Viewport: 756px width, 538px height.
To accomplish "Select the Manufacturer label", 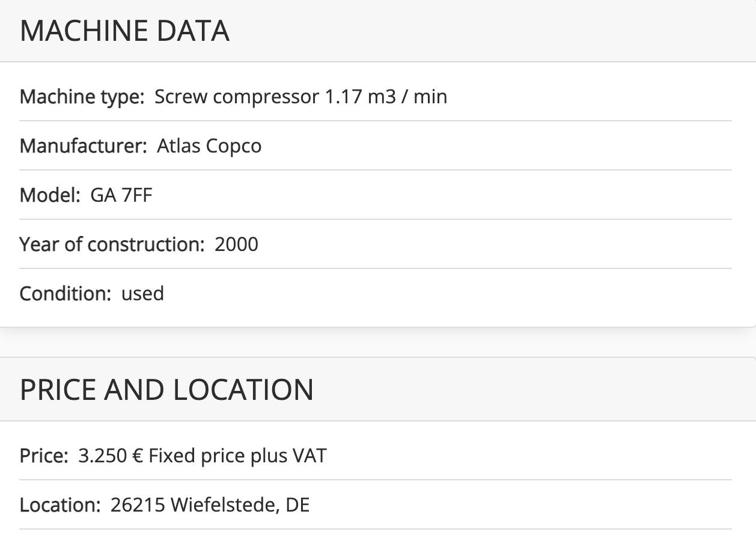I will (x=84, y=146).
